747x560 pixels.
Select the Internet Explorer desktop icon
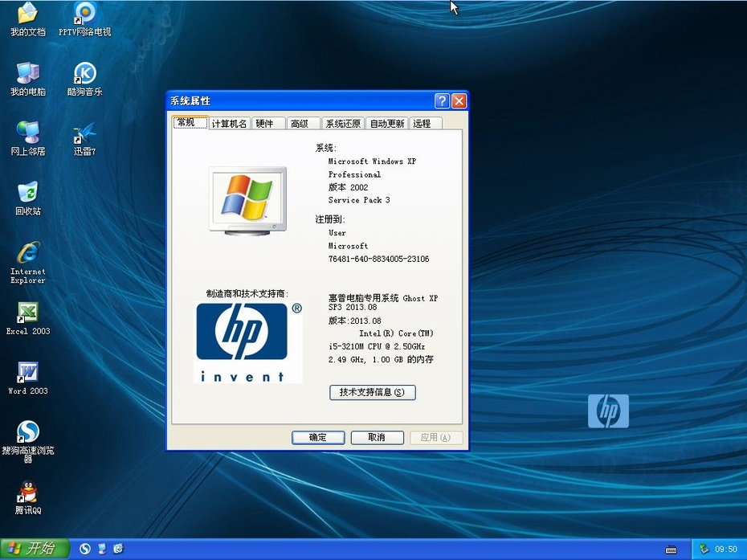pos(27,263)
